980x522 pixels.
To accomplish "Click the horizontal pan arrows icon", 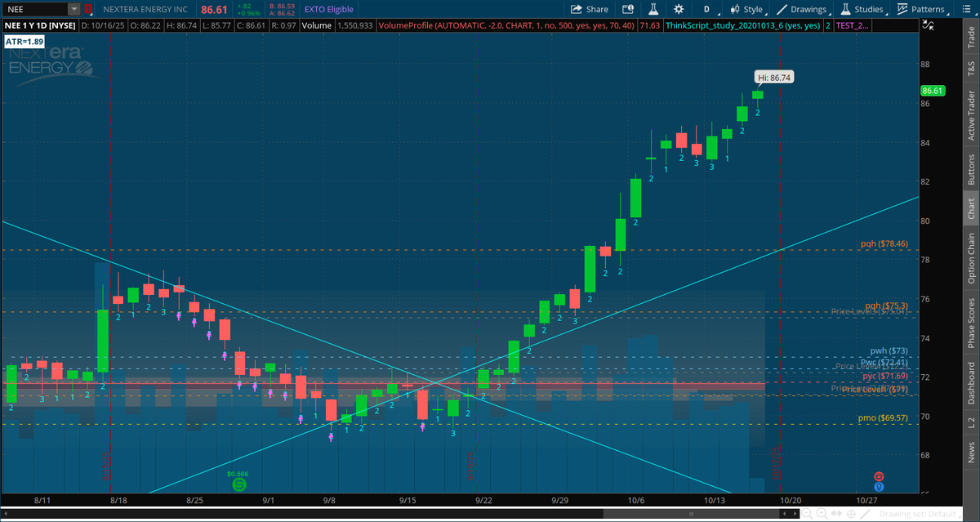I will 836,514.
